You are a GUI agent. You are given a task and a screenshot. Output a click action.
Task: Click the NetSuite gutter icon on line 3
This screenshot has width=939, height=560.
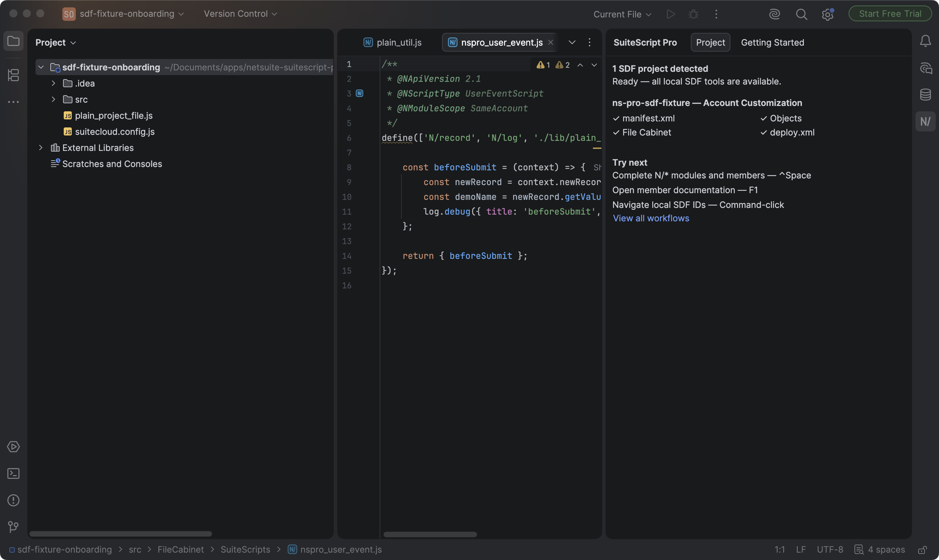pos(360,93)
